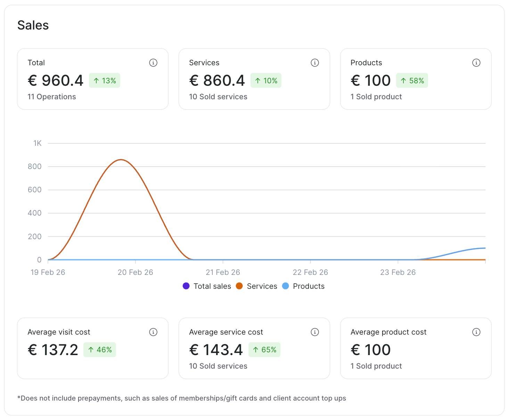Viewport: 508px width, 420px height.
Task: Click the Average service cost info icon
Action: 315,332
